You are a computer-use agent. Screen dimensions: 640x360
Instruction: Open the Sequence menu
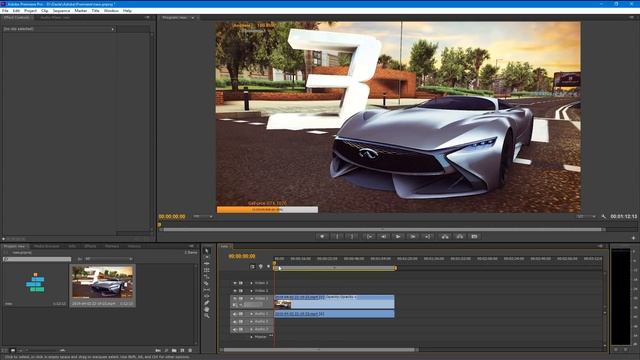[61, 11]
